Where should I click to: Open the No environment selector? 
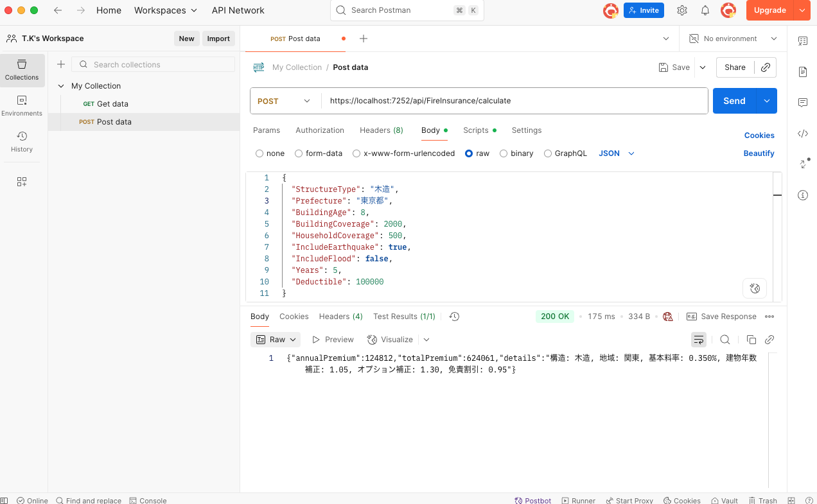[733, 39]
